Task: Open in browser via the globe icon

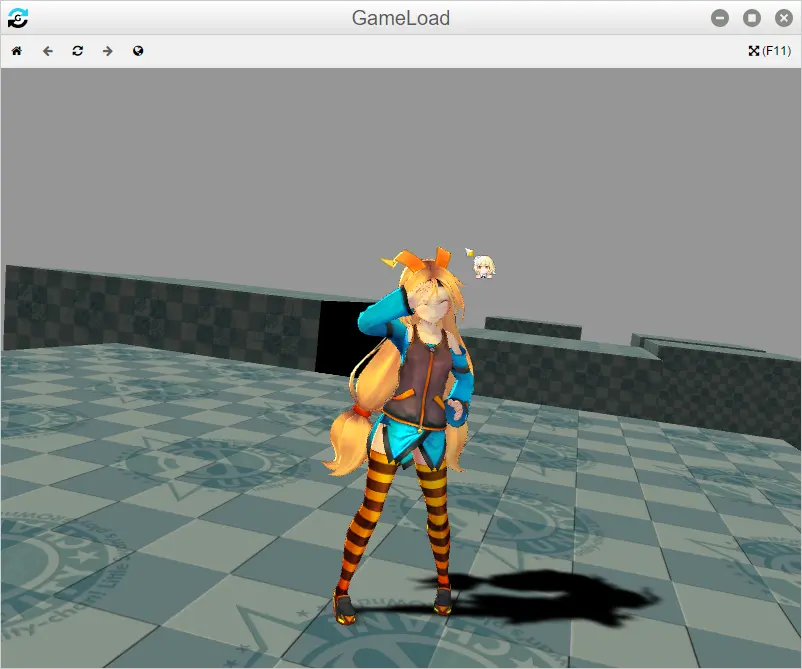Action: (138, 51)
